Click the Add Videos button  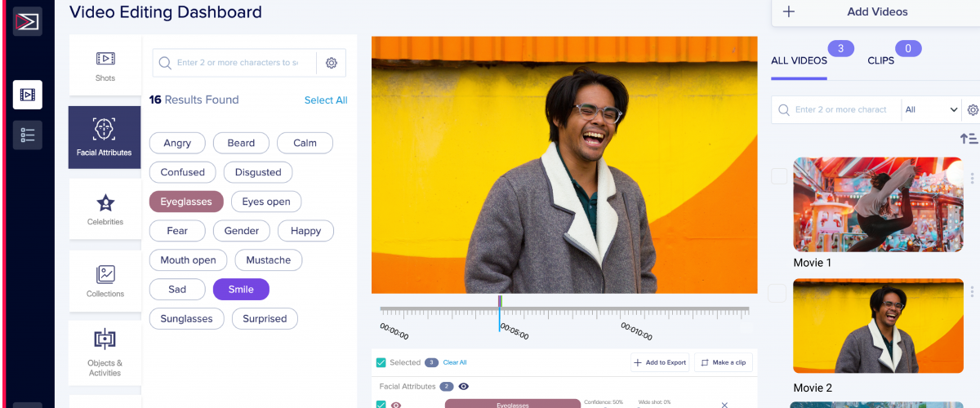point(875,12)
